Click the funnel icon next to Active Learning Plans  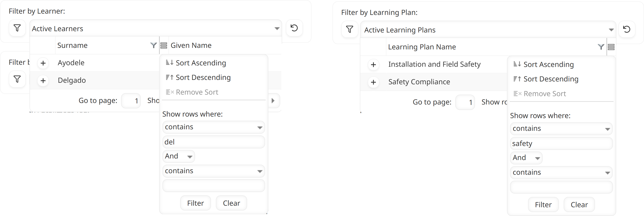pyautogui.click(x=350, y=30)
